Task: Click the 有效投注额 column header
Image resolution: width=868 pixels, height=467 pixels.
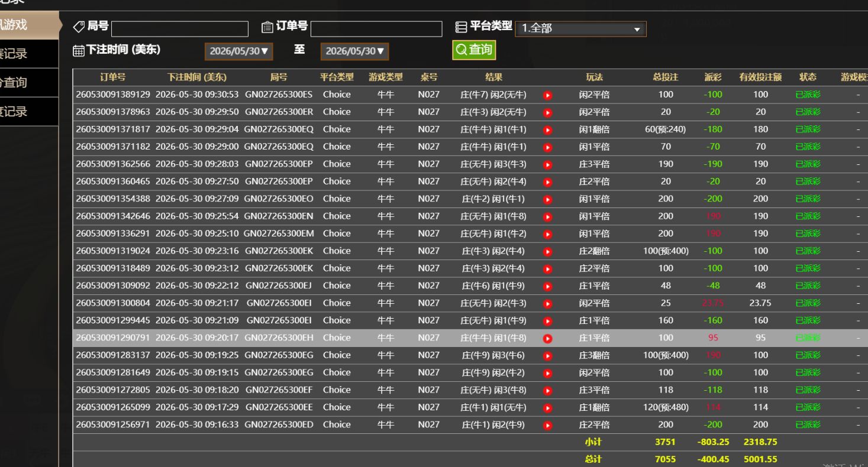Action: 760,77
